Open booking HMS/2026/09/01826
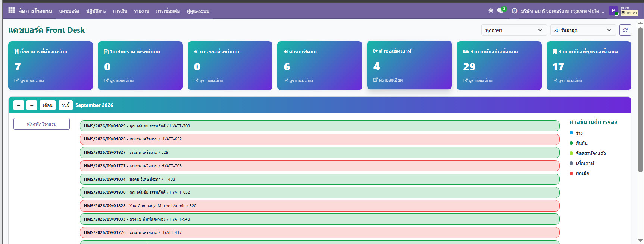The image size is (644, 244). click(319, 139)
